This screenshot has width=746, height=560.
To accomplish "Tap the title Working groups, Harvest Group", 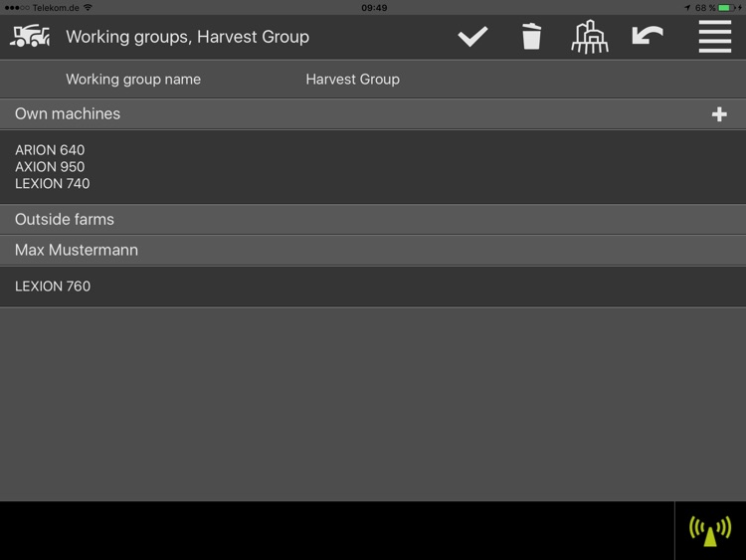I will click(x=187, y=37).
